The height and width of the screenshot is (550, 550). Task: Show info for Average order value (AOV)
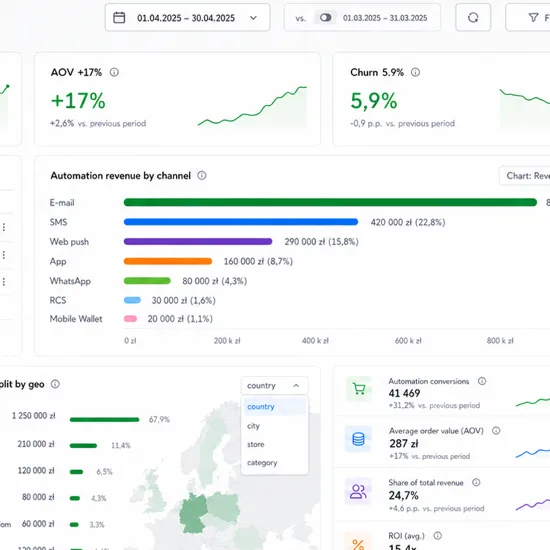(496, 431)
